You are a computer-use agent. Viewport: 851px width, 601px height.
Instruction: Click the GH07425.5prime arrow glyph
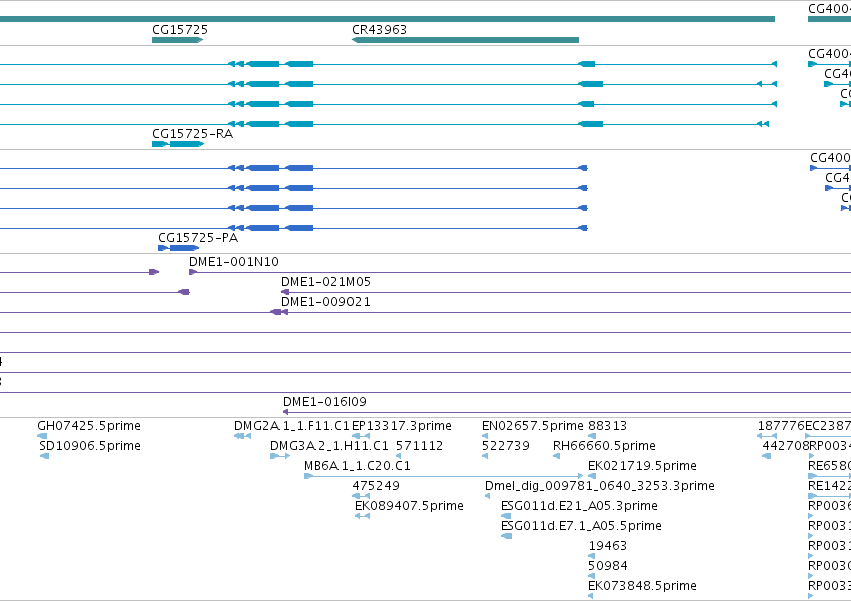point(42,436)
